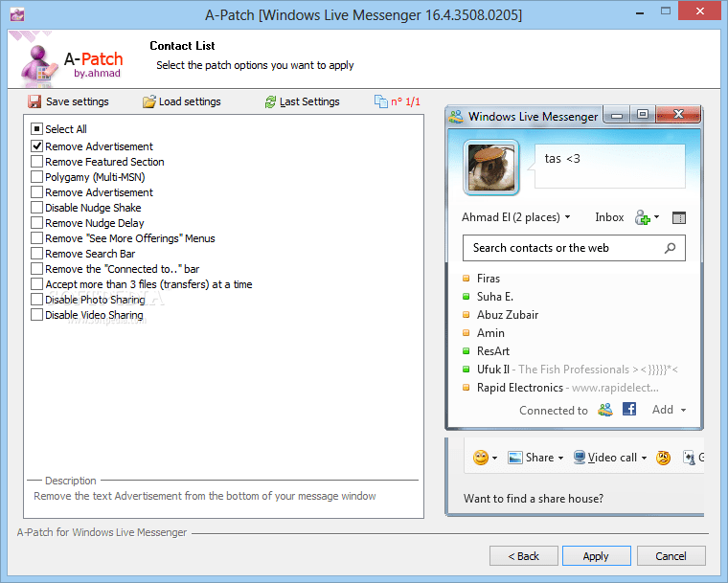Screen dimensions: 728x583
Task: Open the Video call dropdown arrow
Action: (644, 459)
